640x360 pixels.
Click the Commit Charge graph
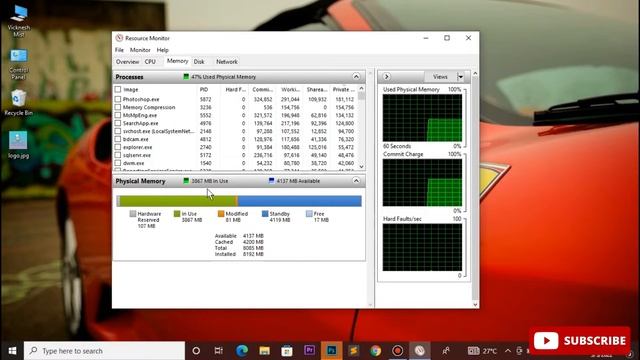[x=422, y=183]
